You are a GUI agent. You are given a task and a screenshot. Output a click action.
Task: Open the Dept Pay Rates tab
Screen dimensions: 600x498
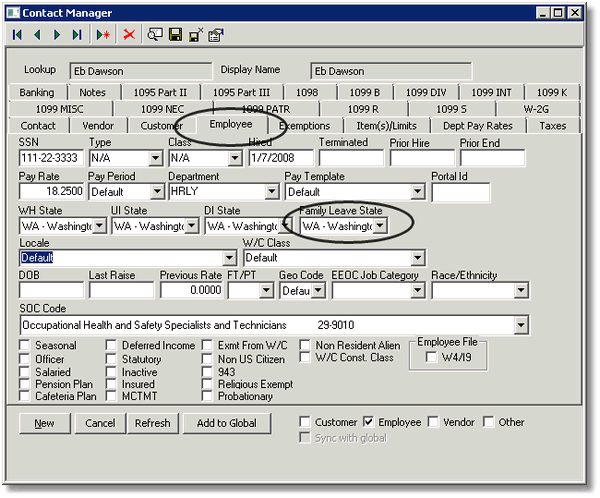coord(478,126)
